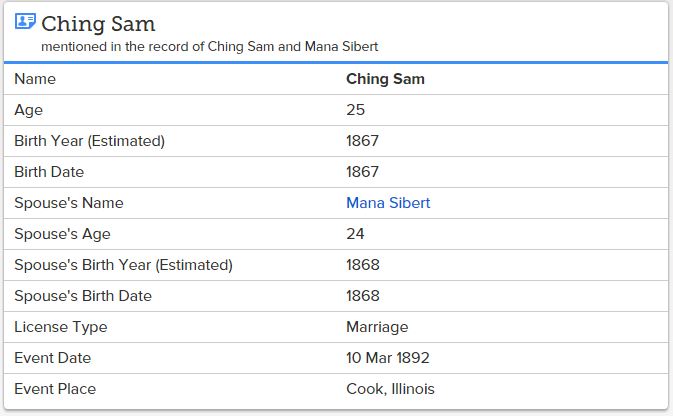
Task: Click the 'mentioned in the record' subtitle
Action: pos(209,46)
